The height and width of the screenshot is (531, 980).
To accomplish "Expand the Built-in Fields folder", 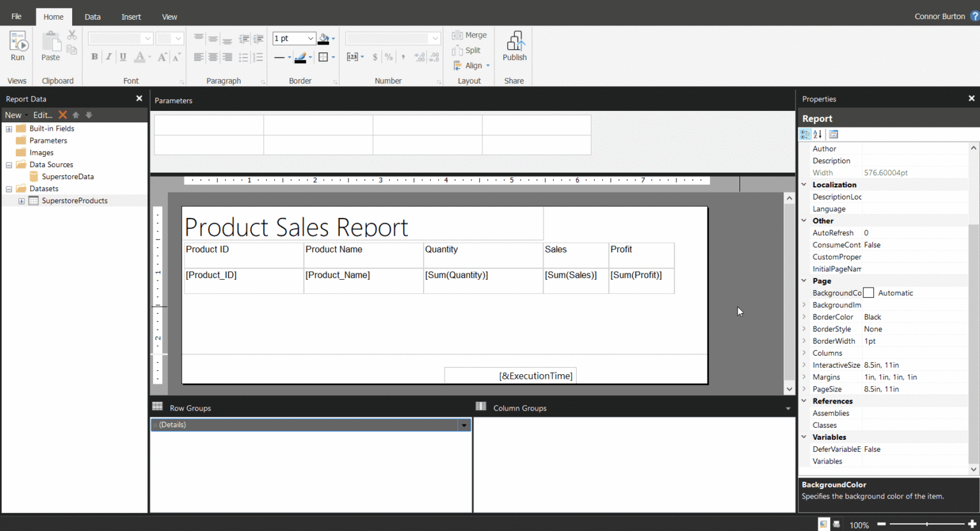I will [x=8, y=128].
